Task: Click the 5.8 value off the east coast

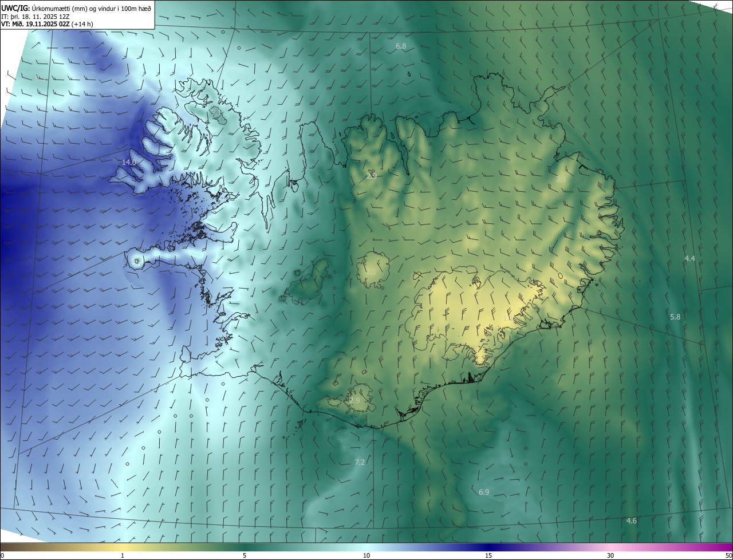Action: 675,317
